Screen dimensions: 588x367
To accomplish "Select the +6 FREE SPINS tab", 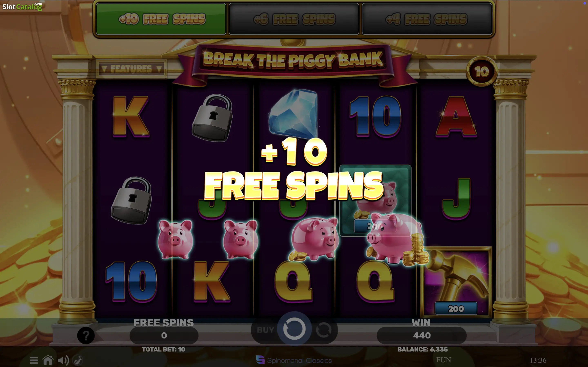I will 294,19.
